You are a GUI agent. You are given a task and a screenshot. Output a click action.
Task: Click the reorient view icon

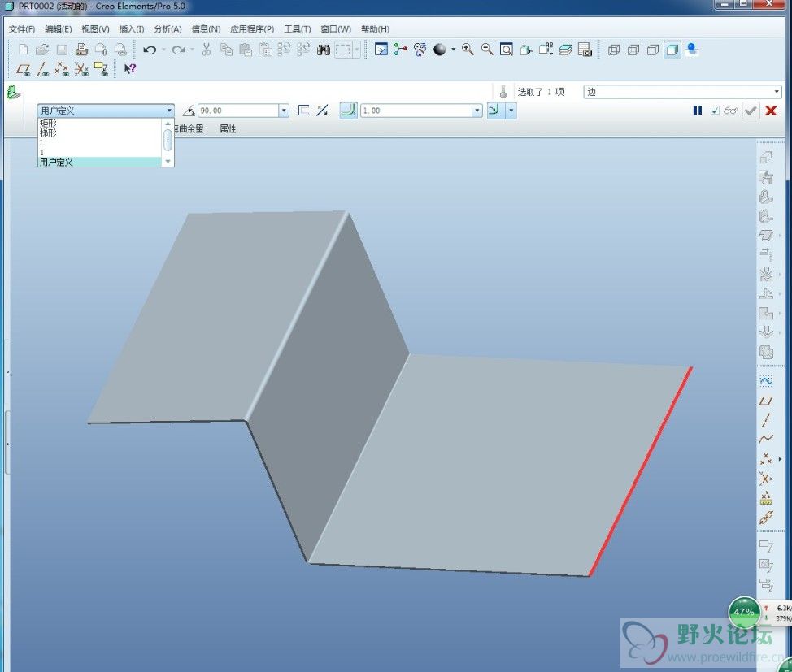[x=526, y=50]
